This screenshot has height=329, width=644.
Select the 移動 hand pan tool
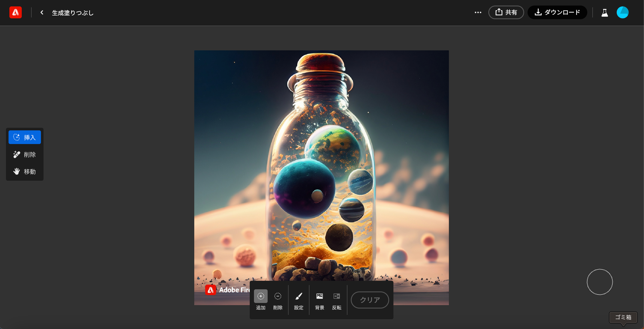tap(25, 172)
